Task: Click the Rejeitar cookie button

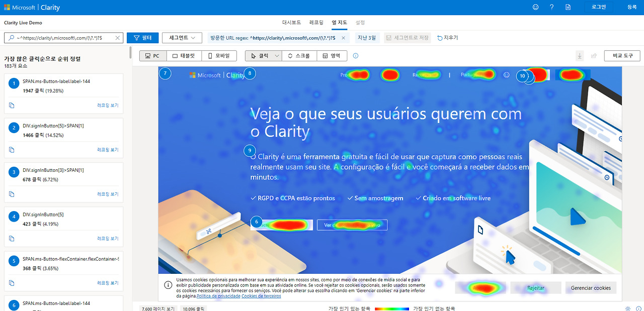Action: pos(535,288)
